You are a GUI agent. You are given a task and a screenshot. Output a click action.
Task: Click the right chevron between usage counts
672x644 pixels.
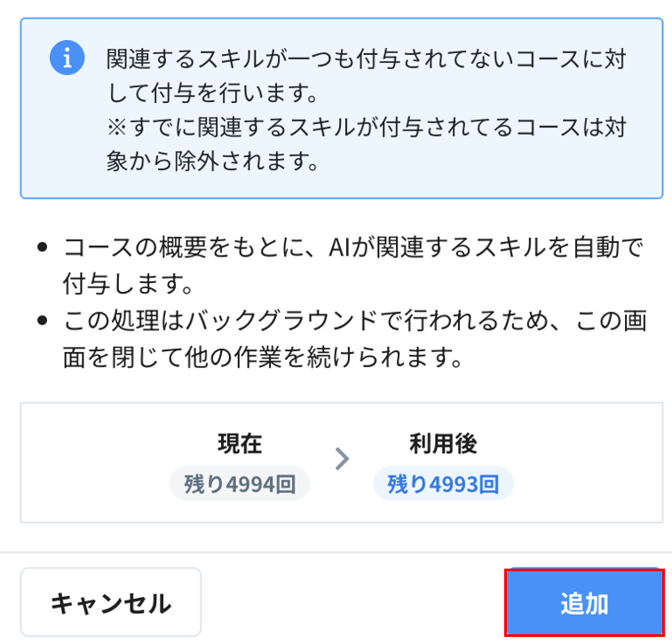[x=342, y=459]
